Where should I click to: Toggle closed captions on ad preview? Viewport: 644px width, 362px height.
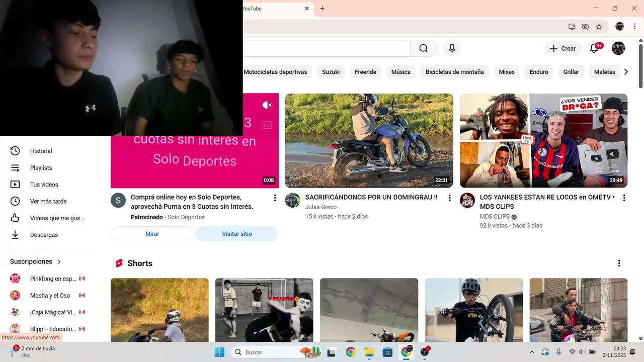point(267,125)
